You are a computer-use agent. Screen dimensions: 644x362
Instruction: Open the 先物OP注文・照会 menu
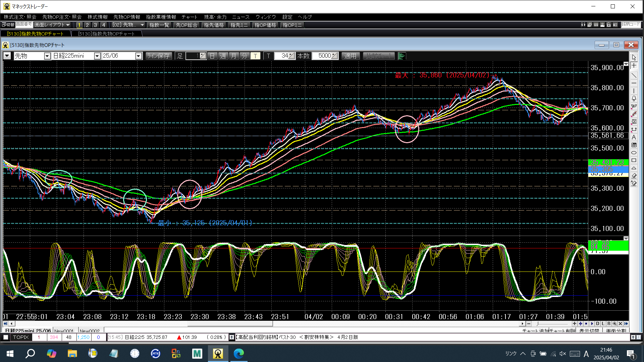[62, 17]
